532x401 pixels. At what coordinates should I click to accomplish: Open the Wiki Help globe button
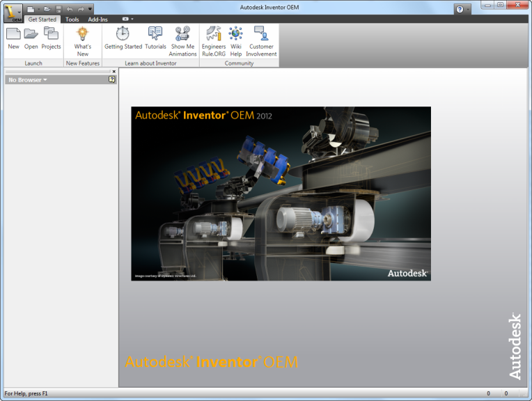236,41
